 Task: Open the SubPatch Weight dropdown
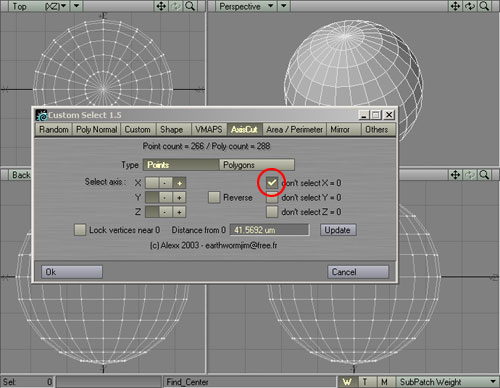click(x=448, y=382)
